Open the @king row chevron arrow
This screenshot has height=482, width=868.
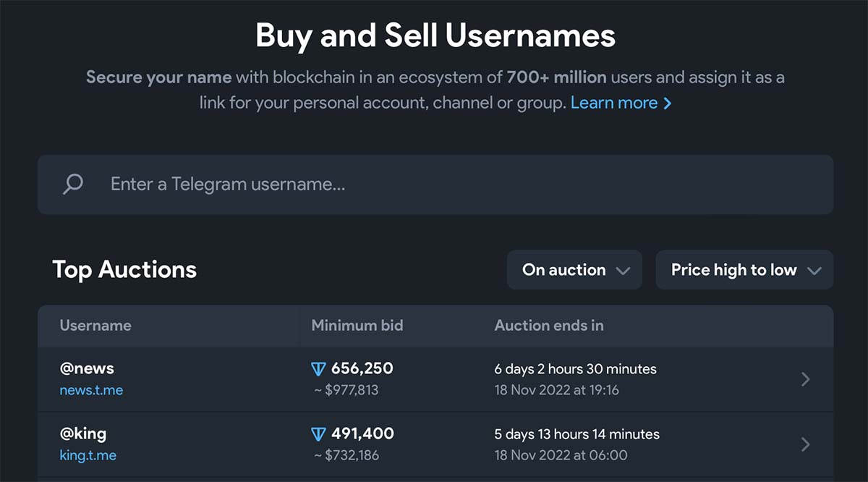[806, 444]
